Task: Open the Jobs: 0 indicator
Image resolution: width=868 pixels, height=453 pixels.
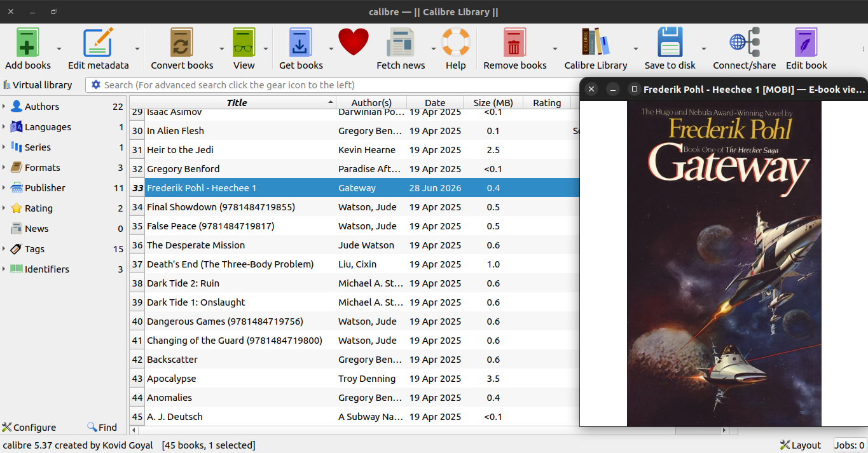Action: click(x=849, y=445)
